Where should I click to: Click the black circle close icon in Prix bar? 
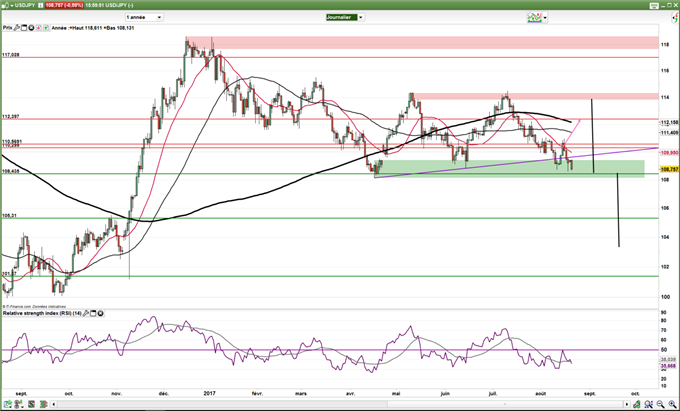click(x=31, y=28)
